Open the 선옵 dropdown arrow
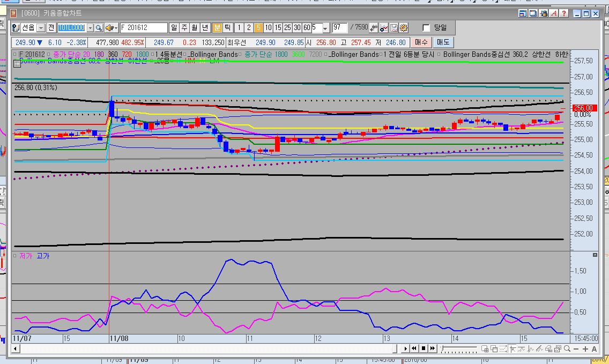 [41, 28]
